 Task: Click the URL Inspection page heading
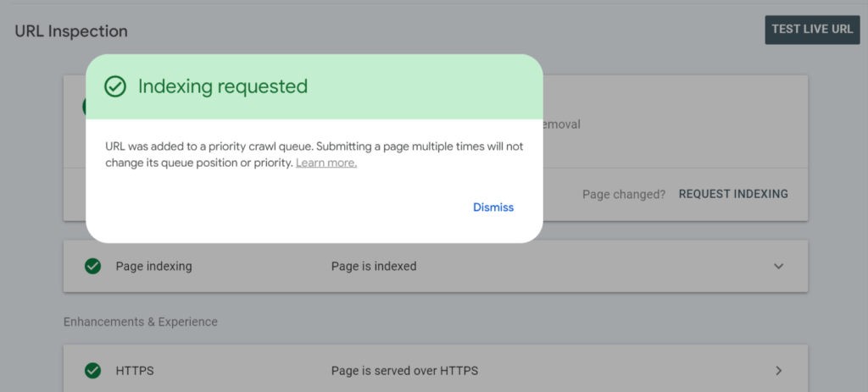71,31
